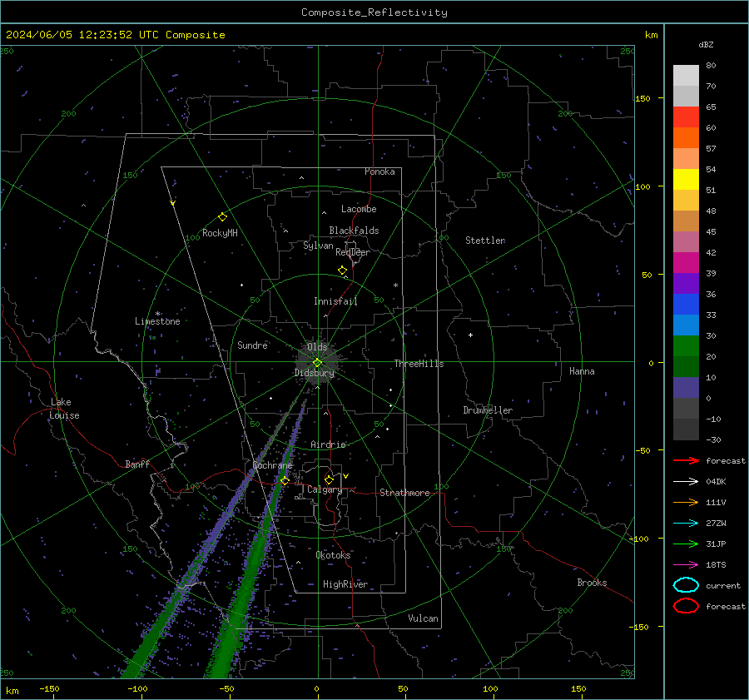Click the Okotoks label
This screenshot has height=700, width=749.
[x=333, y=555]
